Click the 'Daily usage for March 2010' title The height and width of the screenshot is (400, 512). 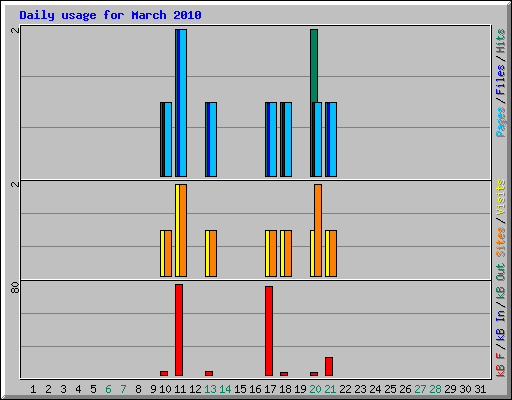point(110,15)
